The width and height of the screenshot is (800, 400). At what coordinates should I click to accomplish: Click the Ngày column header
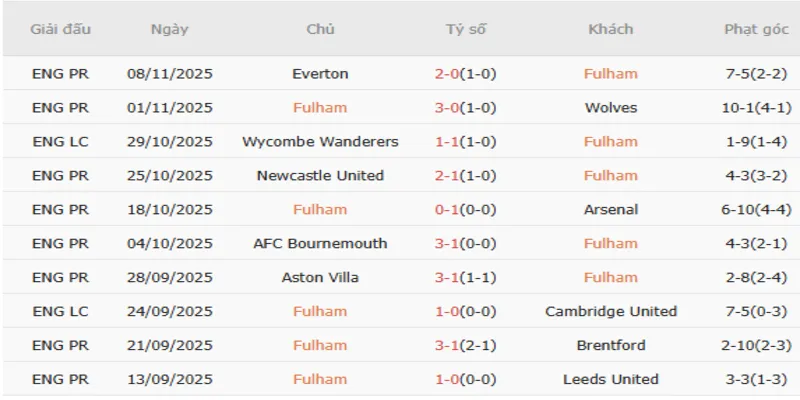coord(170,29)
